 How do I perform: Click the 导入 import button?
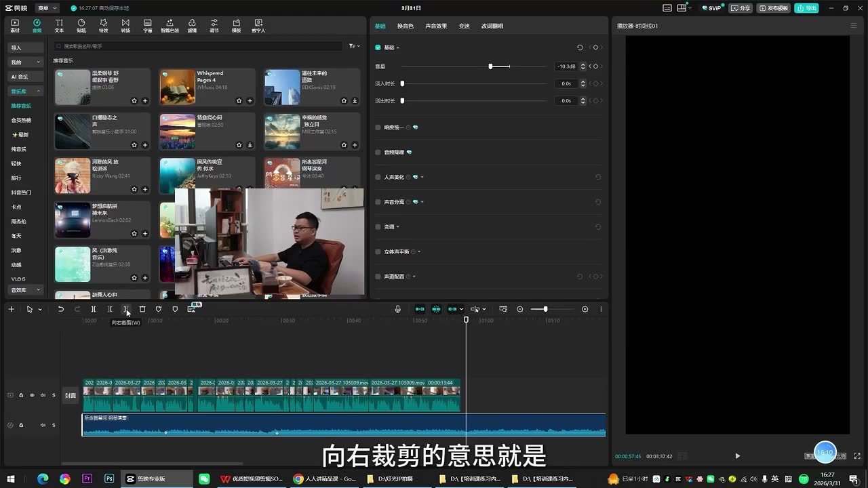(25, 47)
